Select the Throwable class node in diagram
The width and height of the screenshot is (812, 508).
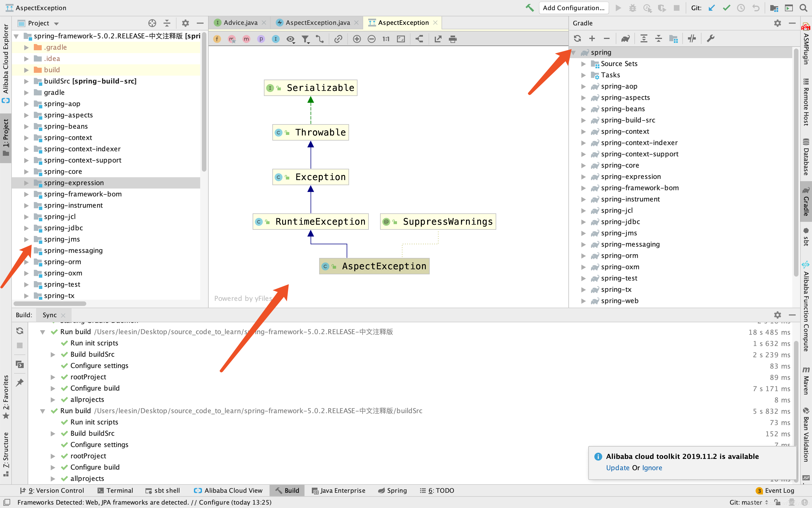coord(311,132)
